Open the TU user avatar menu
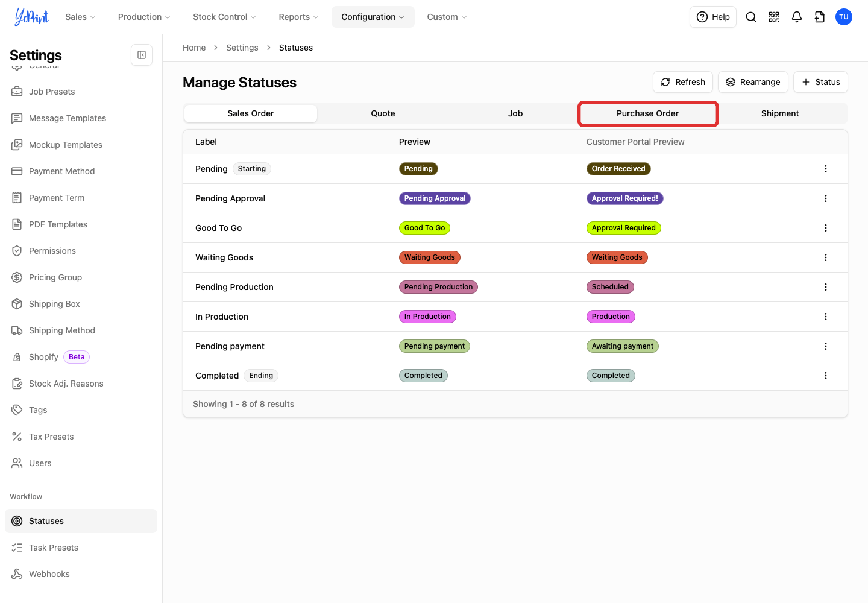Image resolution: width=868 pixels, height=603 pixels. [x=844, y=17]
